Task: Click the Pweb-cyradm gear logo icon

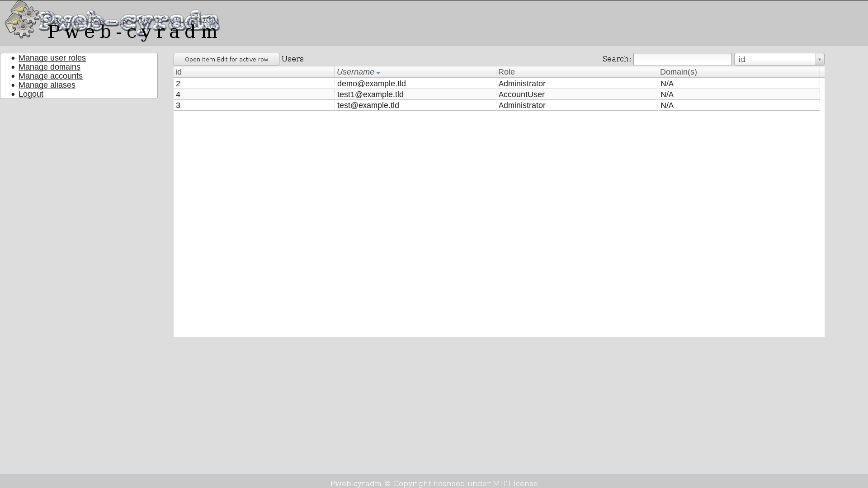Action: pyautogui.click(x=21, y=20)
